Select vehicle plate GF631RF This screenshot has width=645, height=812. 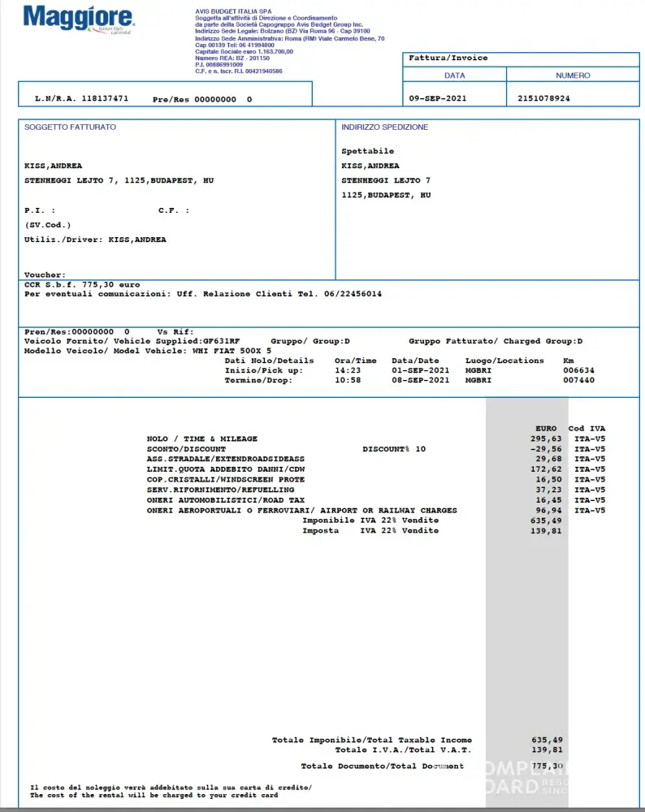pos(221,342)
